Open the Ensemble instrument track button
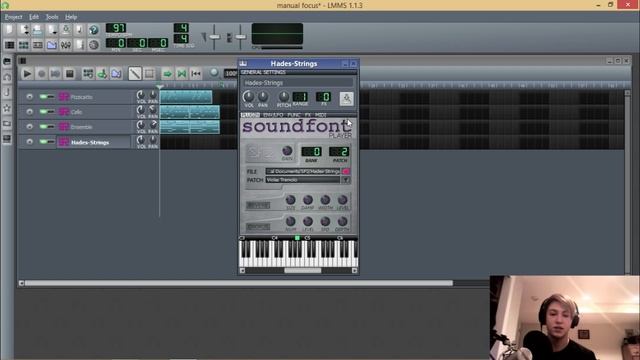 [x=94, y=127]
